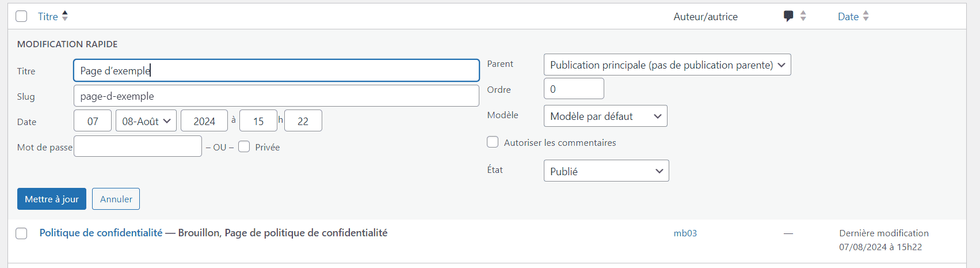Image resolution: width=980 pixels, height=268 pixels.
Task: Click the Date column header link
Action: point(848,17)
